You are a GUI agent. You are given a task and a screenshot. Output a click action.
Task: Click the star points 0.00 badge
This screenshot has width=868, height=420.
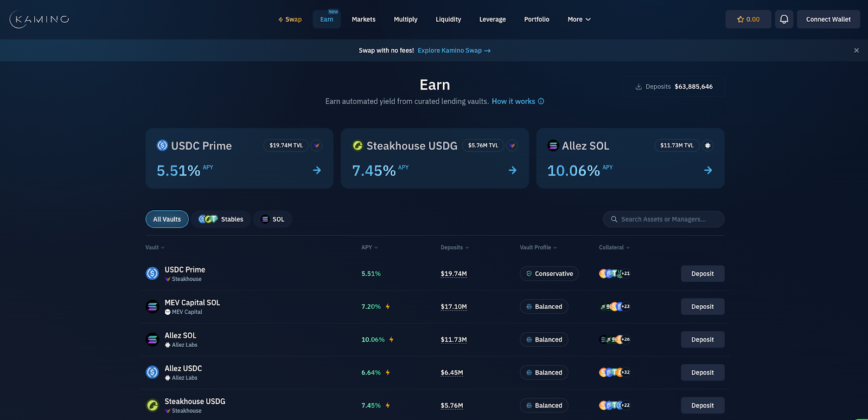click(748, 20)
